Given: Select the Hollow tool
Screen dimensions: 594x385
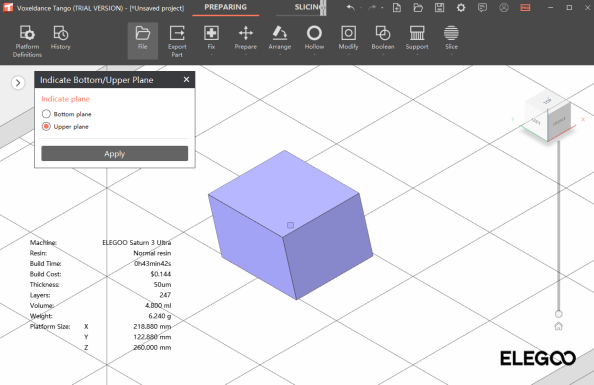Looking at the screenshot, I should (x=314, y=38).
